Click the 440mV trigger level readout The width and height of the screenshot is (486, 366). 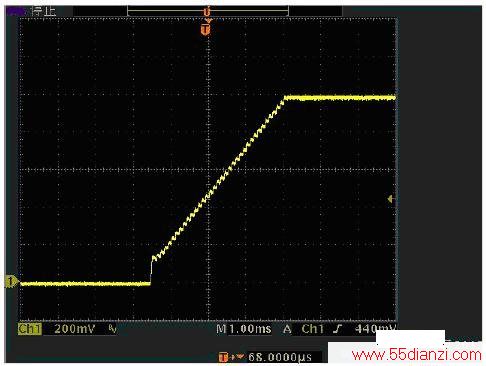pos(375,329)
